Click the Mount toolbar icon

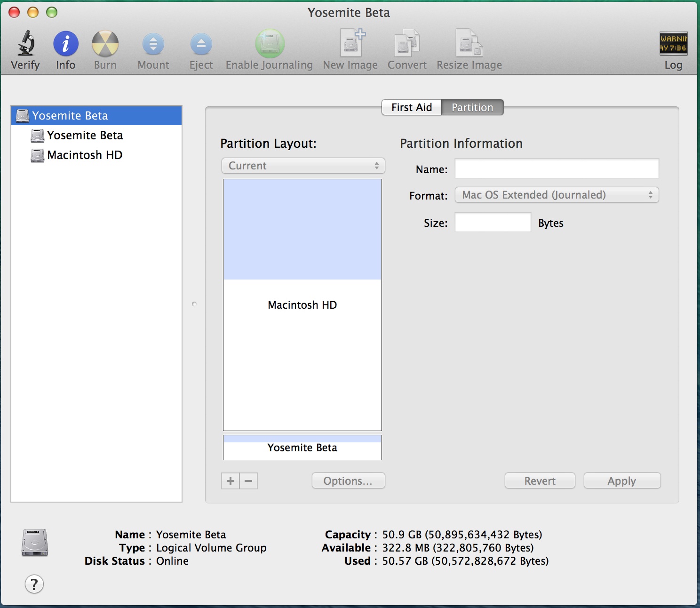coord(153,44)
